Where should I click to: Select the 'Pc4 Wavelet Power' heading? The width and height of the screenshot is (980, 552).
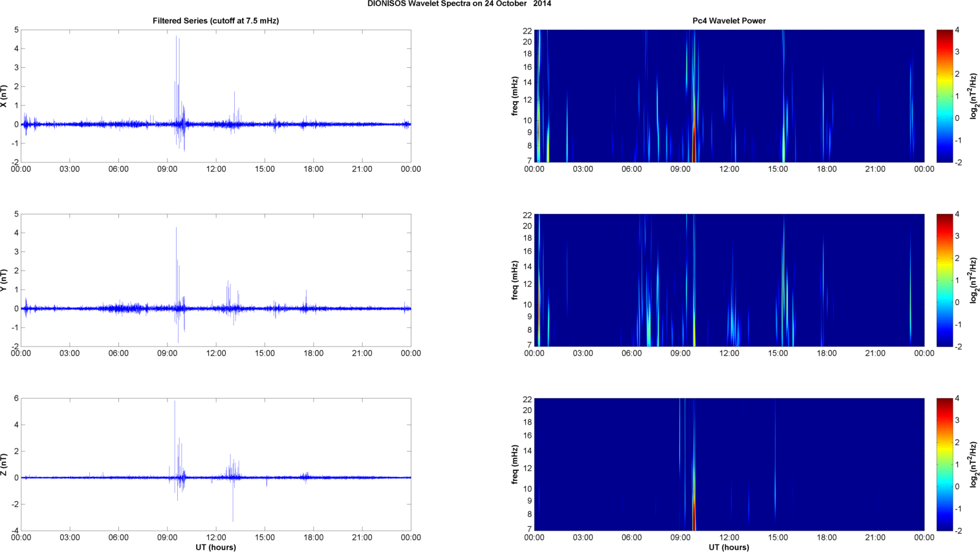729,21
